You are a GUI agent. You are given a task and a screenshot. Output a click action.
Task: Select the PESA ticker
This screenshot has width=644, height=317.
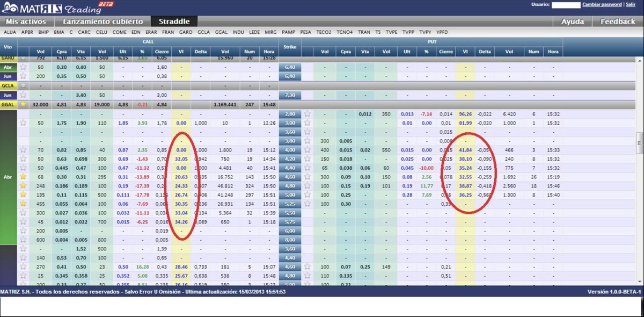306,32
